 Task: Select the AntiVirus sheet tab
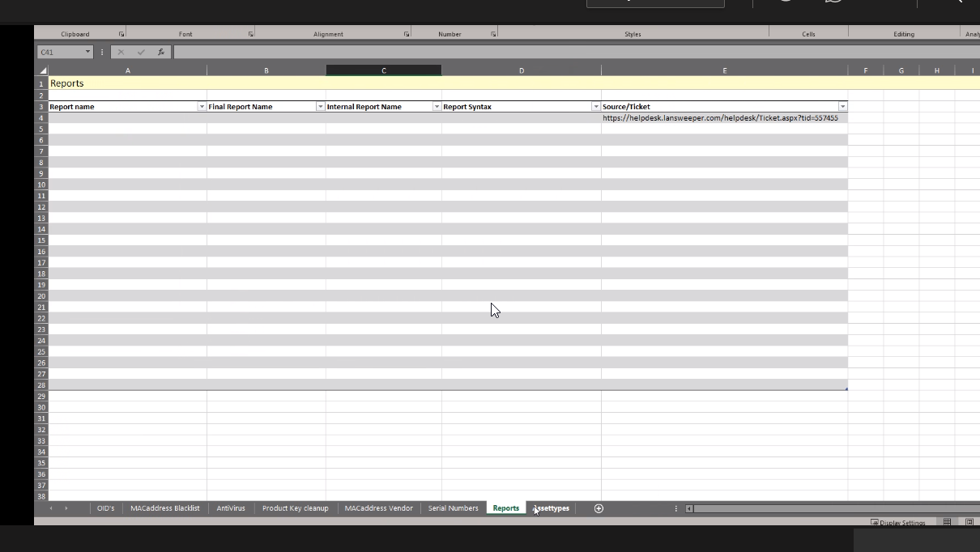click(231, 508)
